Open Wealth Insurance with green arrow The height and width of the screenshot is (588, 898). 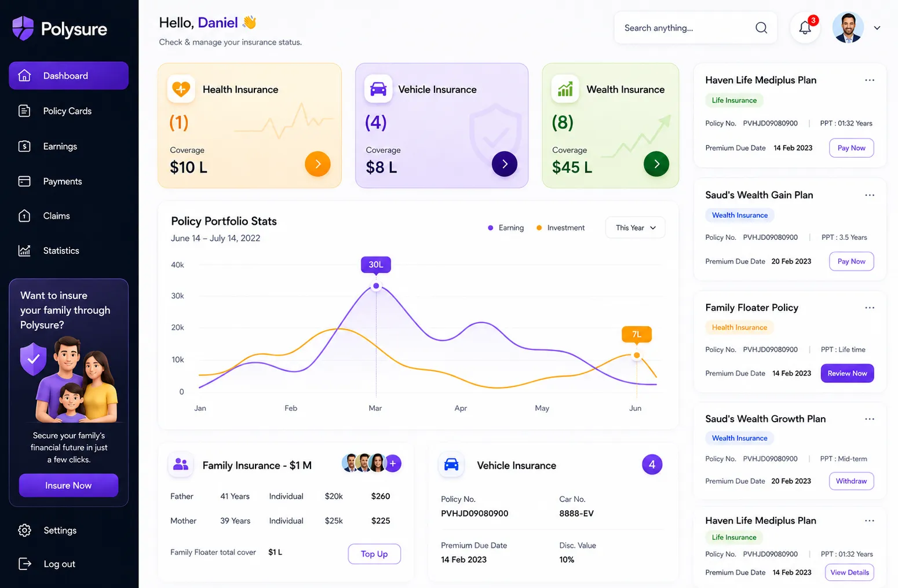coord(656,164)
